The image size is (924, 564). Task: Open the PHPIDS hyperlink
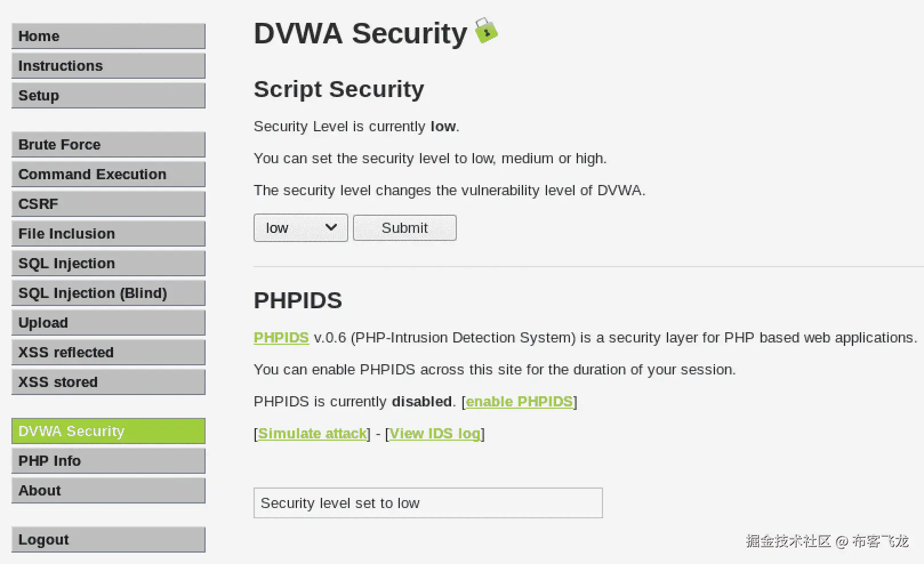pos(281,337)
